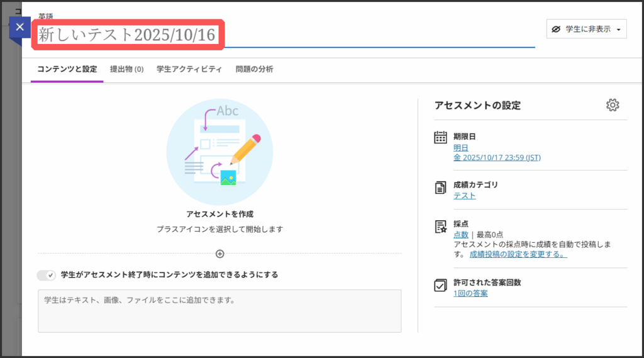Click the due date calendar icon
Image resolution: width=644 pixels, height=358 pixels.
click(x=441, y=138)
